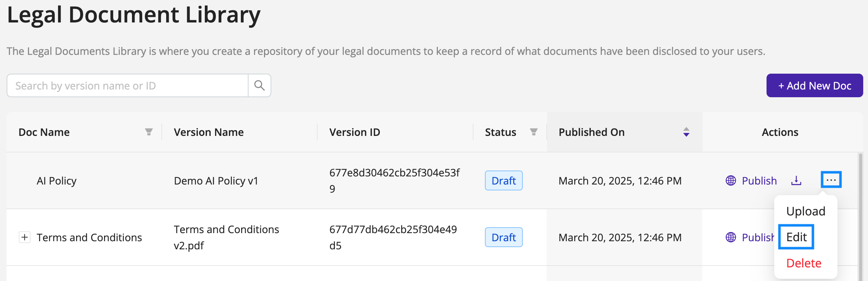Click the Version ID column header
This screenshot has height=281, width=868.
[355, 132]
